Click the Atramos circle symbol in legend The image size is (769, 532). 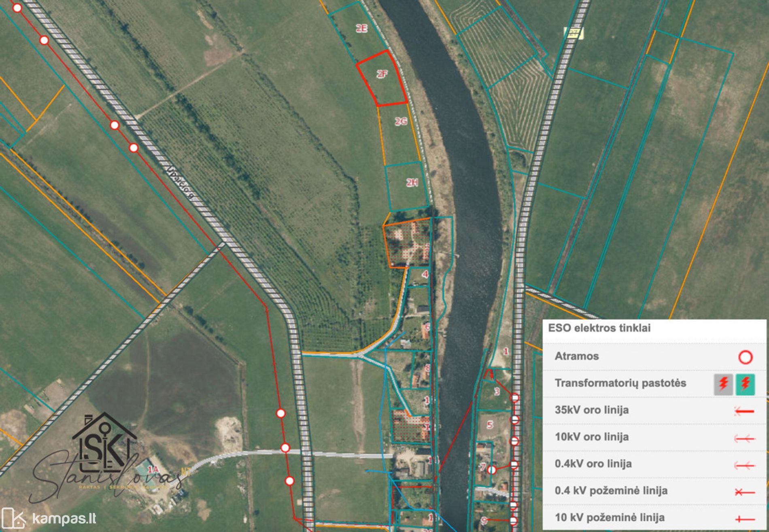click(745, 357)
